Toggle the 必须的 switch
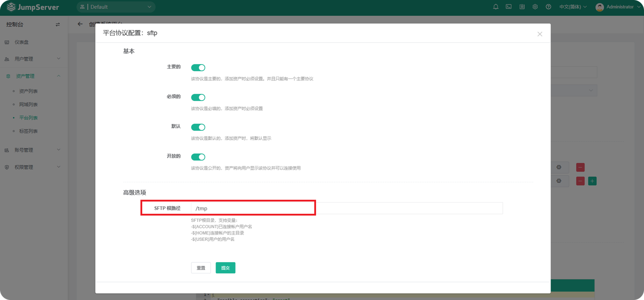This screenshot has width=644, height=300. (x=198, y=97)
